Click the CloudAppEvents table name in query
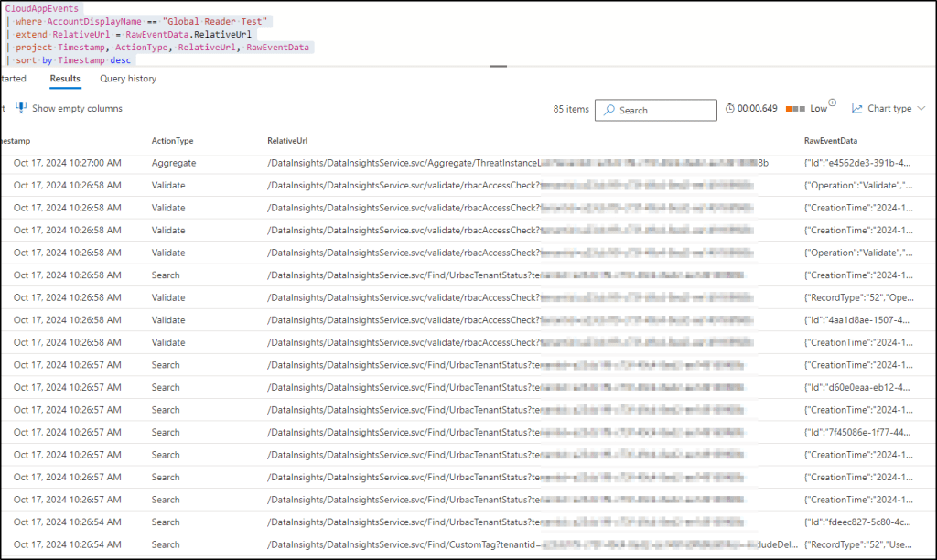This screenshot has height=560, width=937. pyautogui.click(x=41, y=8)
